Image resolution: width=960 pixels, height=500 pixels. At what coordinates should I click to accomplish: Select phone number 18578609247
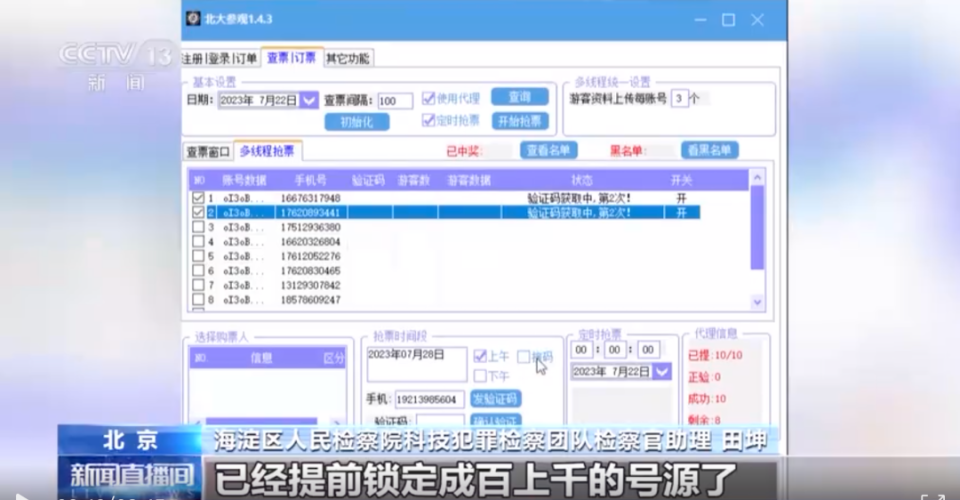310,300
